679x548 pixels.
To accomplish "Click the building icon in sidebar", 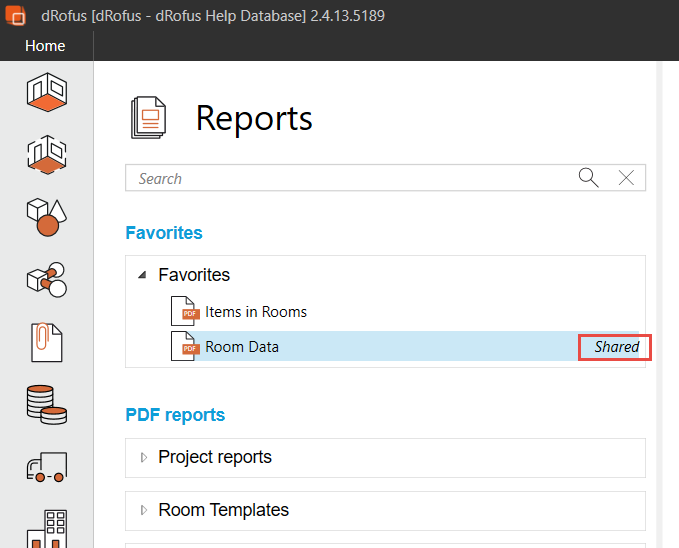I will click(x=46, y=526).
